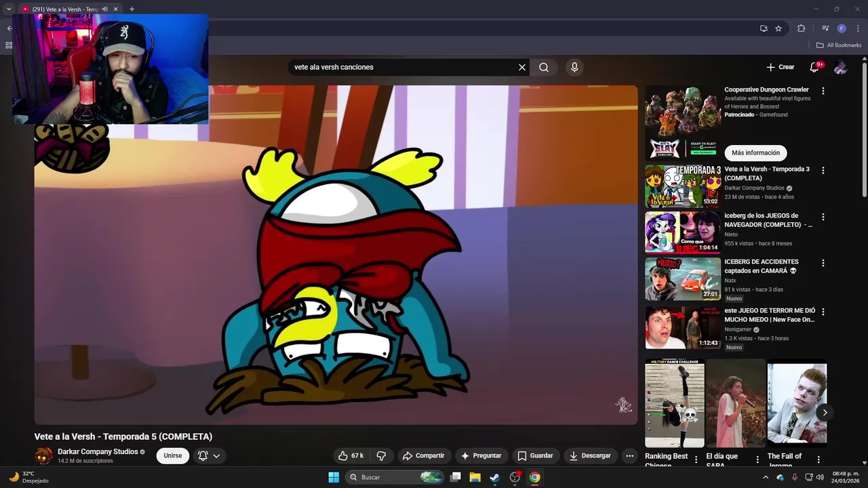This screenshot has width=868, height=488.
Task: Open the El día que short thumbnail
Action: 736,403
